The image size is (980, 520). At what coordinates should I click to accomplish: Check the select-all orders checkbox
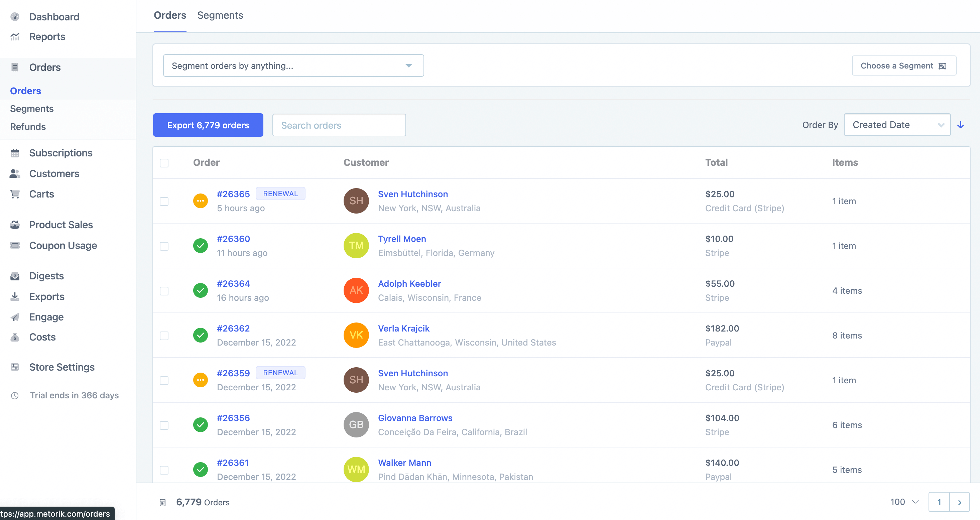164,163
